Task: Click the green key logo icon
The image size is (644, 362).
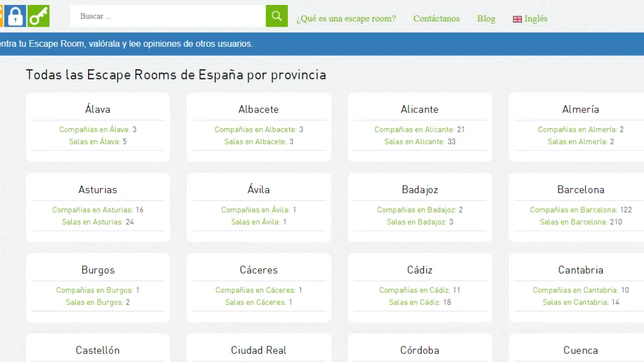Action: point(38,16)
